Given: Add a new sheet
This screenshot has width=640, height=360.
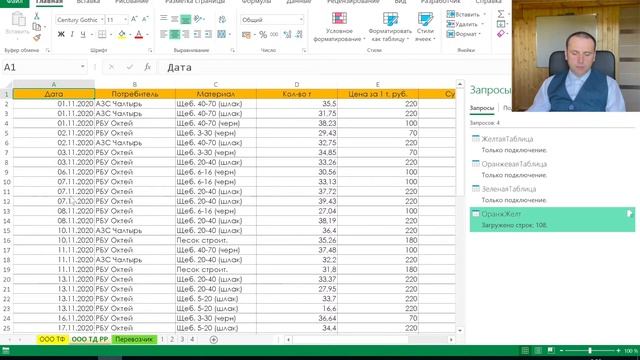Looking at the screenshot, I should click(213, 340).
